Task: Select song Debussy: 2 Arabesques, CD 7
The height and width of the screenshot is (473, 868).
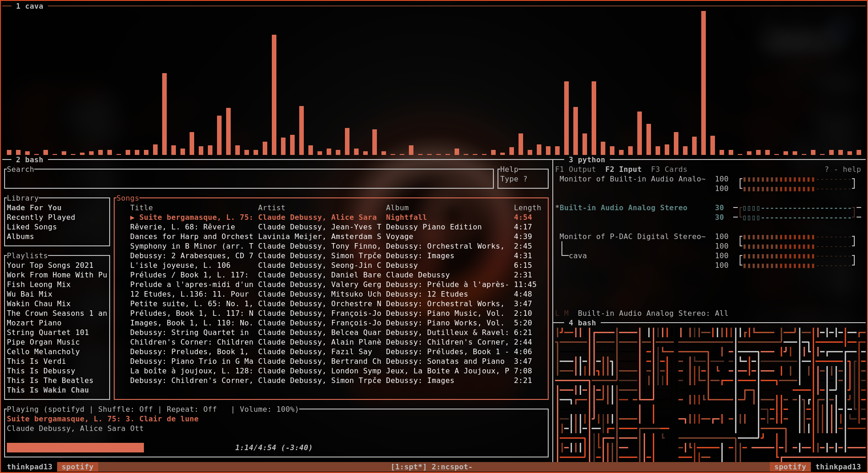Action: [x=331, y=256]
